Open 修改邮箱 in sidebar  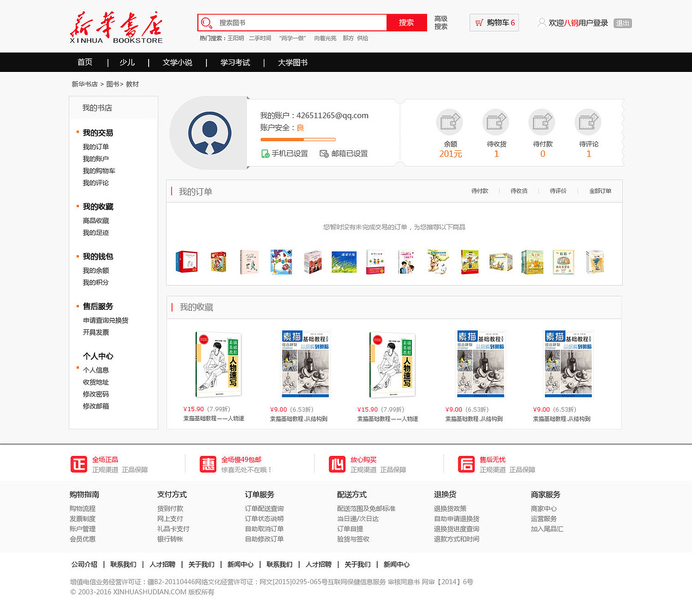pyautogui.click(x=96, y=406)
